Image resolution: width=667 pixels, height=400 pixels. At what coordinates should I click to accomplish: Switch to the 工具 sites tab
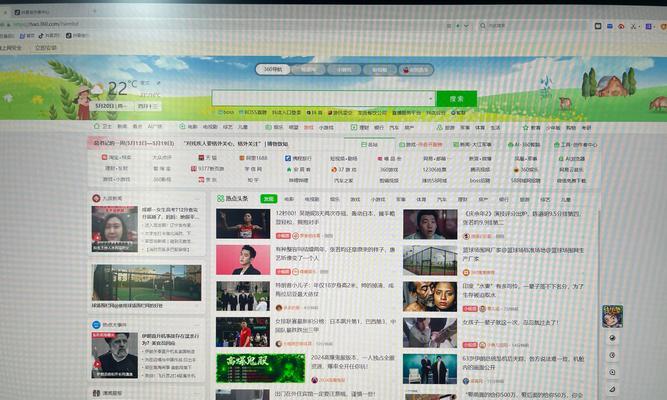click(575, 145)
